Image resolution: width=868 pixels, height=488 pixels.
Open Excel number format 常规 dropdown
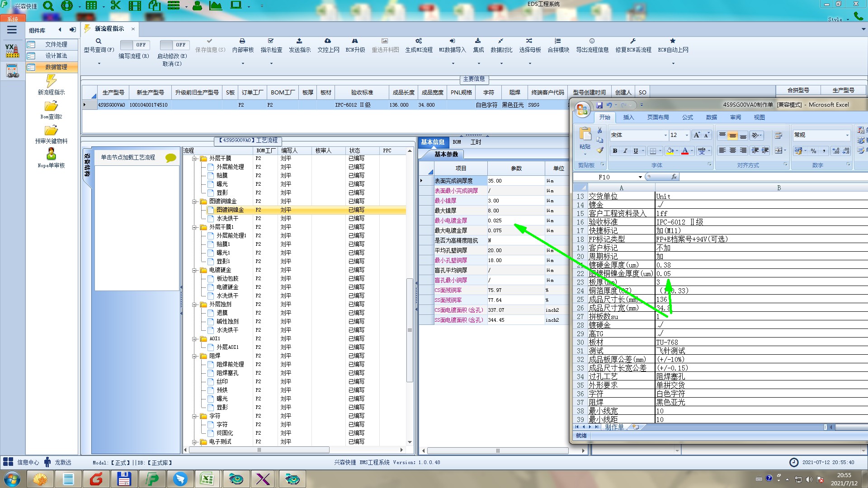point(847,135)
